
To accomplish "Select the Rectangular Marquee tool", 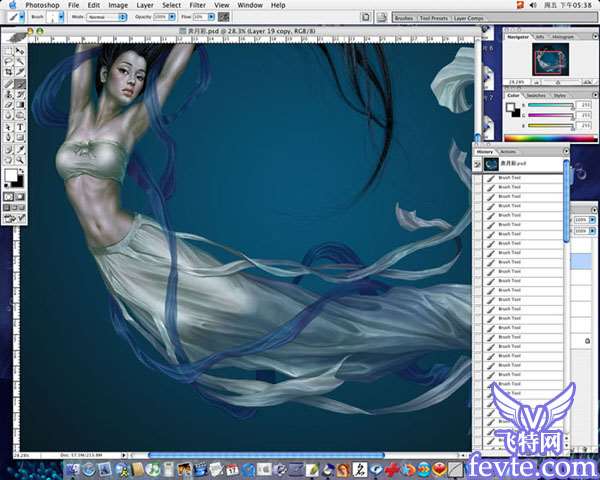I will (x=8, y=51).
